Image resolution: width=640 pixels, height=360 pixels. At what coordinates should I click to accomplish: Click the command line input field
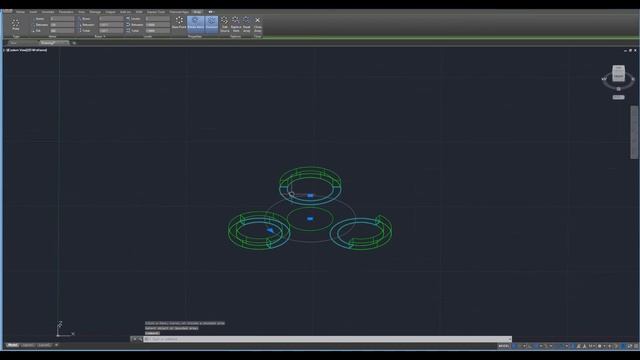tap(327, 339)
